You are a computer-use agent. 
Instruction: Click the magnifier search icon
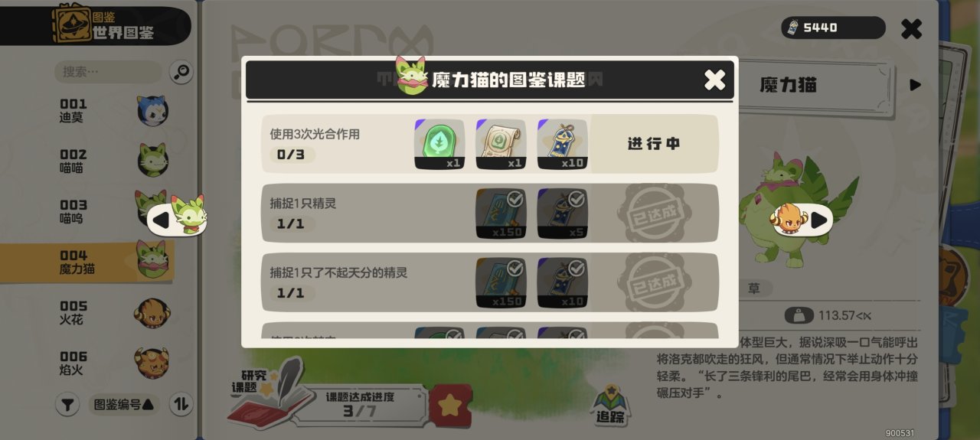coord(181,72)
